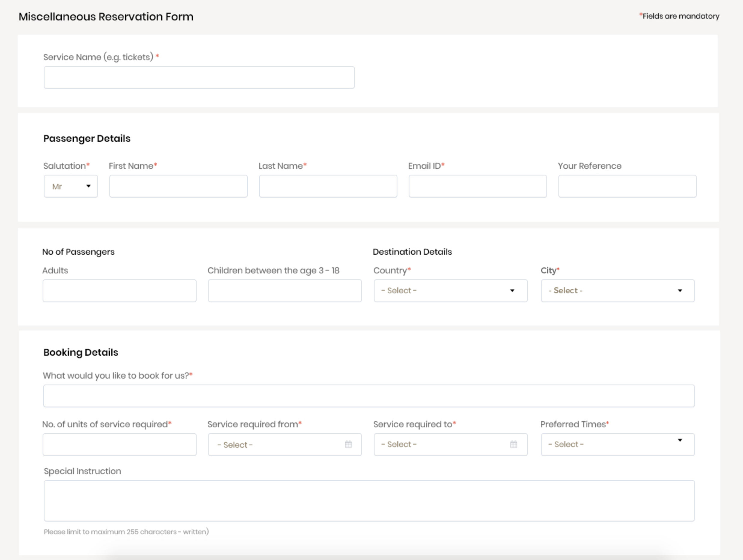Image resolution: width=743 pixels, height=560 pixels.
Task: Click the Service Name input field
Action: point(198,77)
